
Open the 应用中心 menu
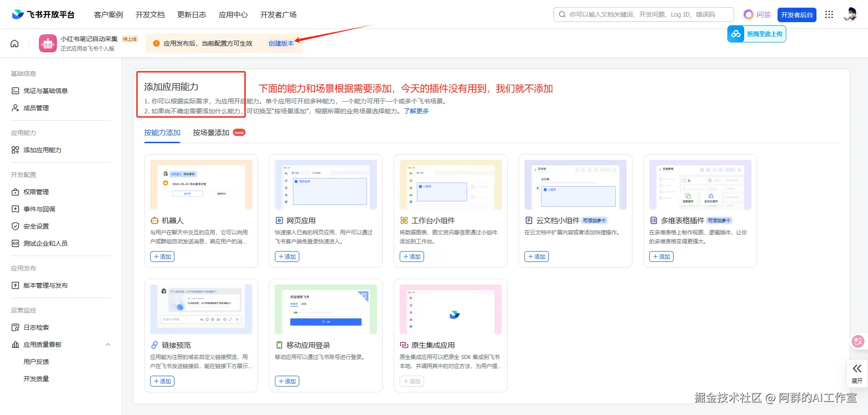233,14
